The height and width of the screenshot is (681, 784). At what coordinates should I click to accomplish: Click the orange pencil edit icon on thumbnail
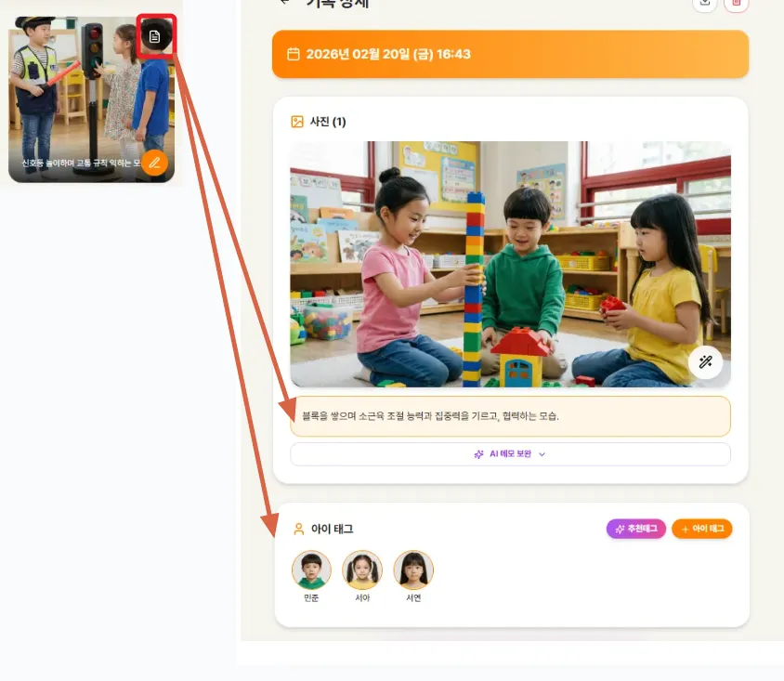[x=155, y=163]
